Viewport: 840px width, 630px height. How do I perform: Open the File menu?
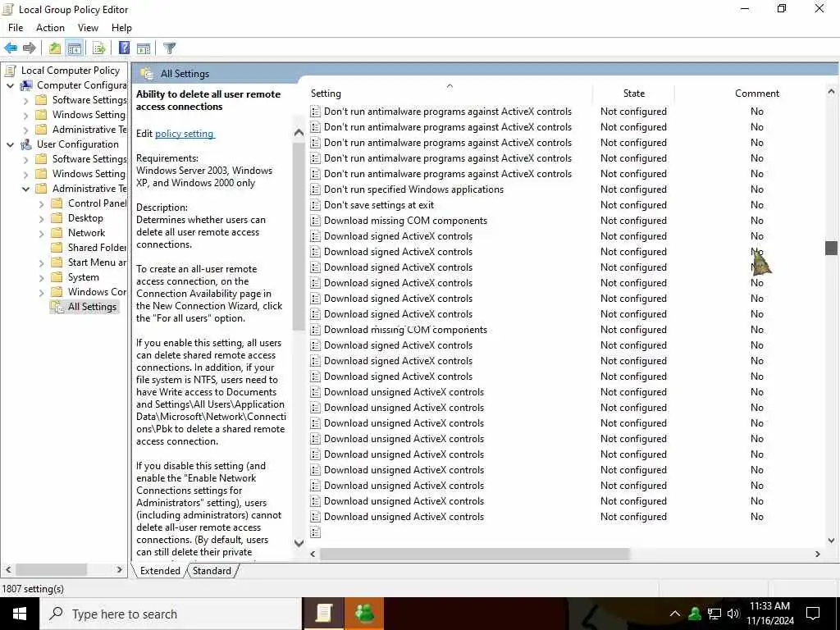[x=16, y=28]
